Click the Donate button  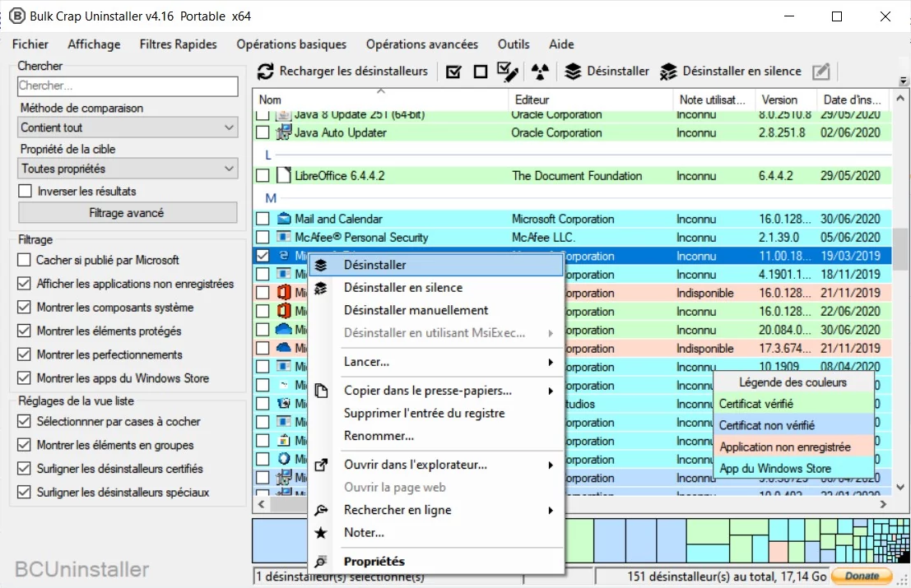click(x=862, y=576)
